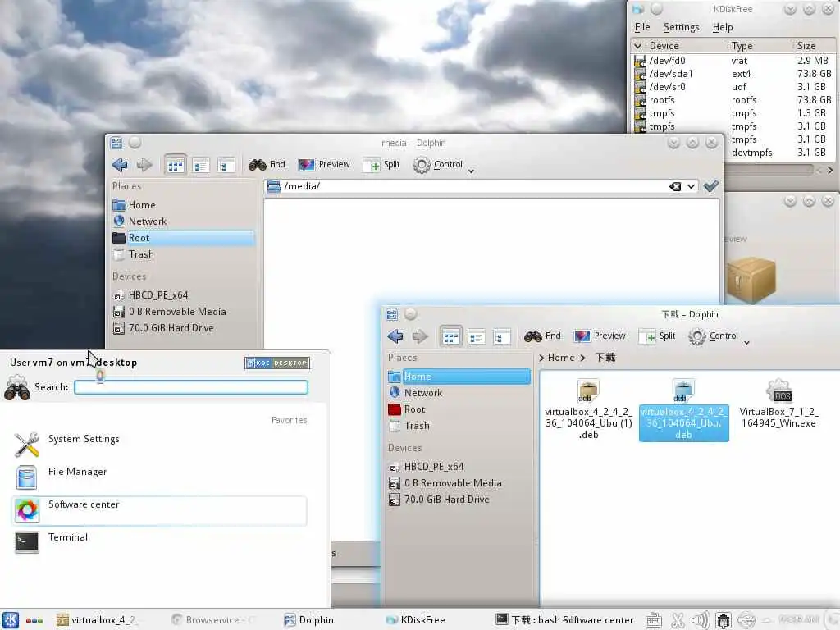This screenshot has height=630, width=840.
Task: Select Network in 下載 Dolphin Places
Action: (459, 393)
